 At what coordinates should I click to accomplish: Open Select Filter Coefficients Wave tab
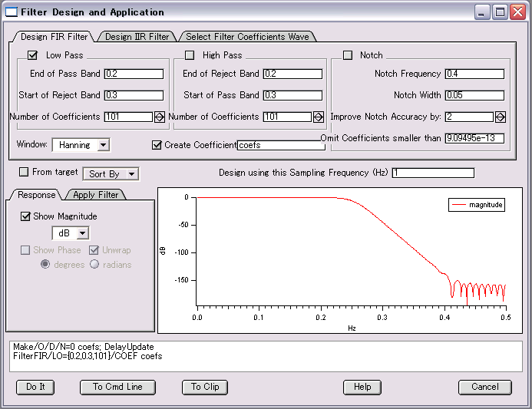[x=247, y=37]
